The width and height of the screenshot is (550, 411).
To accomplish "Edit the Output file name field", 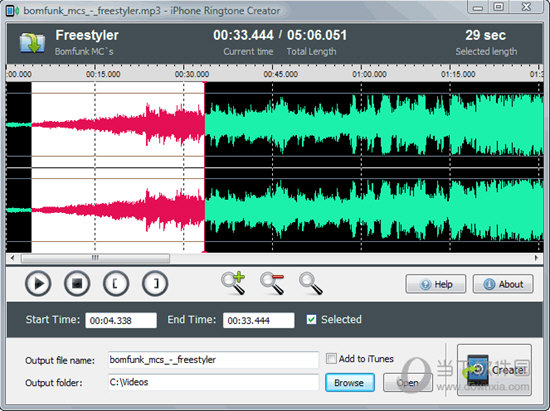I will [x=213, y=360].
